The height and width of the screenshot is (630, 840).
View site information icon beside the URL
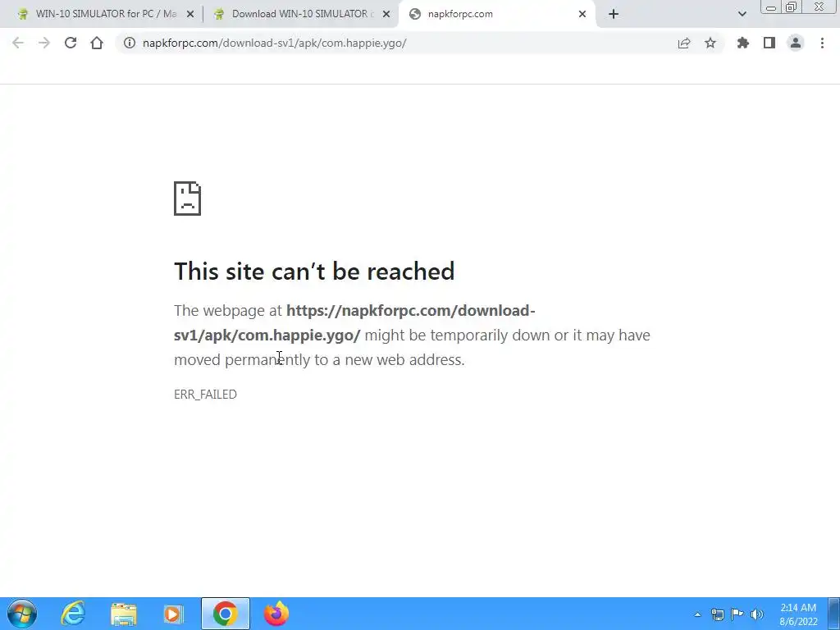pos(130,43)
